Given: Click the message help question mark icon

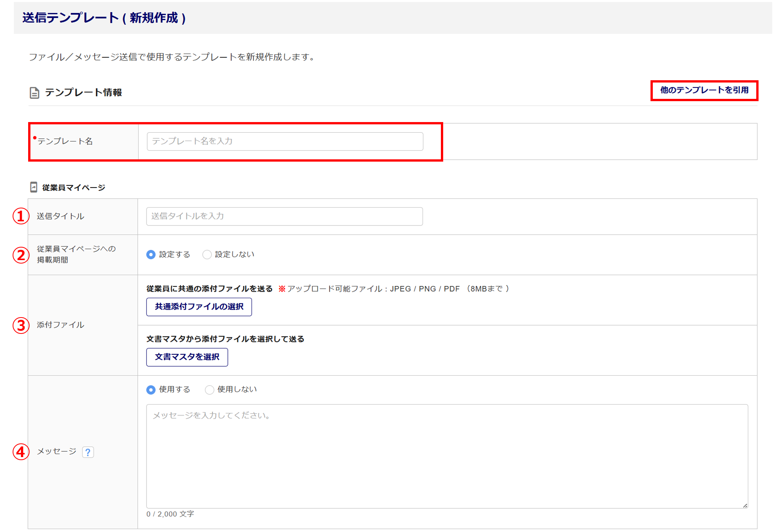Looking at the screenshot, I should coord(88,452).
